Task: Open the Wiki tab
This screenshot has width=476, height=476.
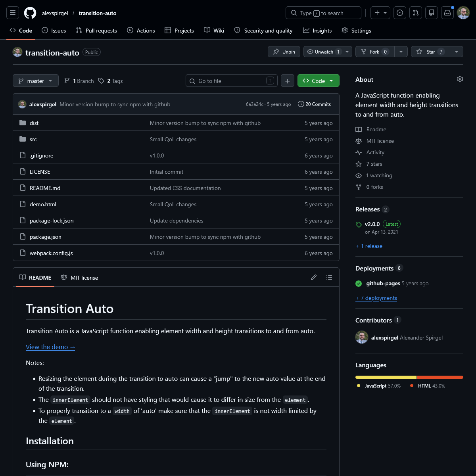Action: coord(214,31)
